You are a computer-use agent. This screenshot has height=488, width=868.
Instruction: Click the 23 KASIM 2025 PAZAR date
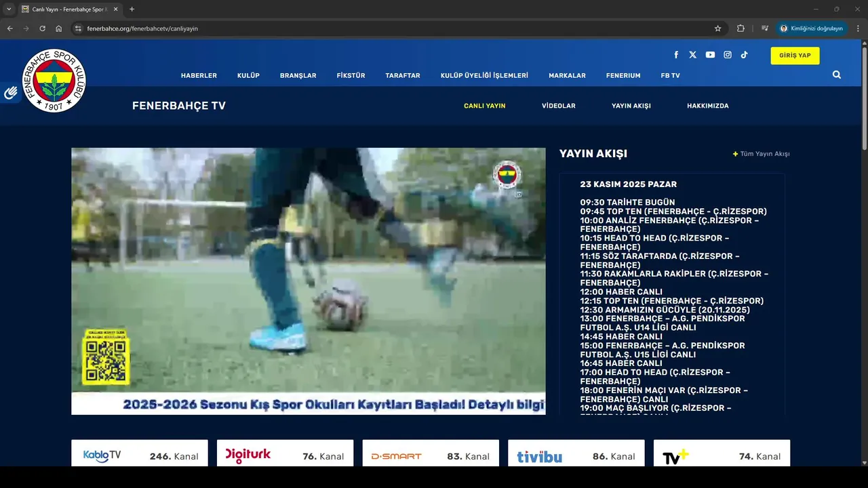[629, 184]
